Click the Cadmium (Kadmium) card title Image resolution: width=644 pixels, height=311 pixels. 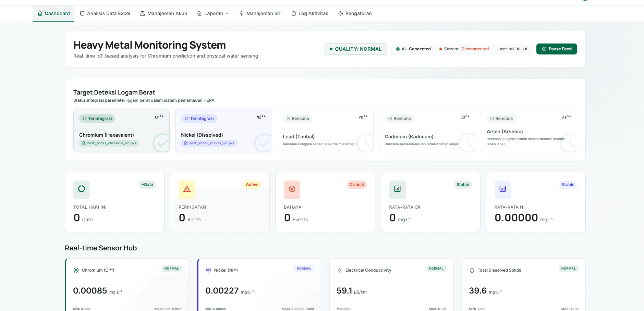(409, 137)
